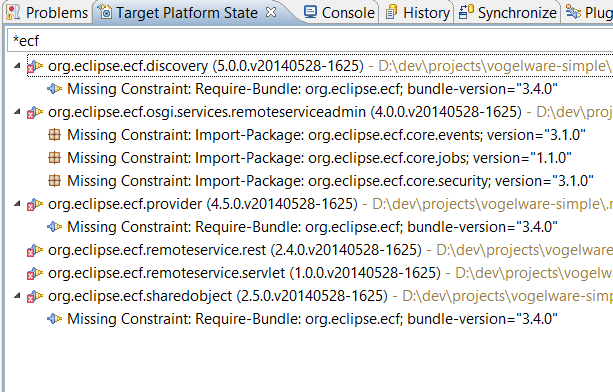
Task: Click the remoteservice.rest bundle error icon
Action: [x=34, y=251]
